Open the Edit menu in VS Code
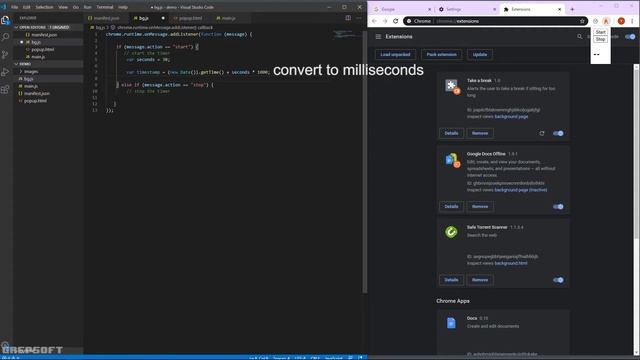Viewport: 640px width, 360px height. [27, 7]
